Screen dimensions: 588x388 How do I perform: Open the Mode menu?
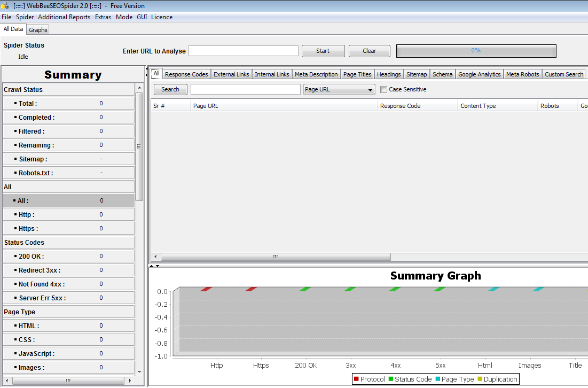point(124,17)
